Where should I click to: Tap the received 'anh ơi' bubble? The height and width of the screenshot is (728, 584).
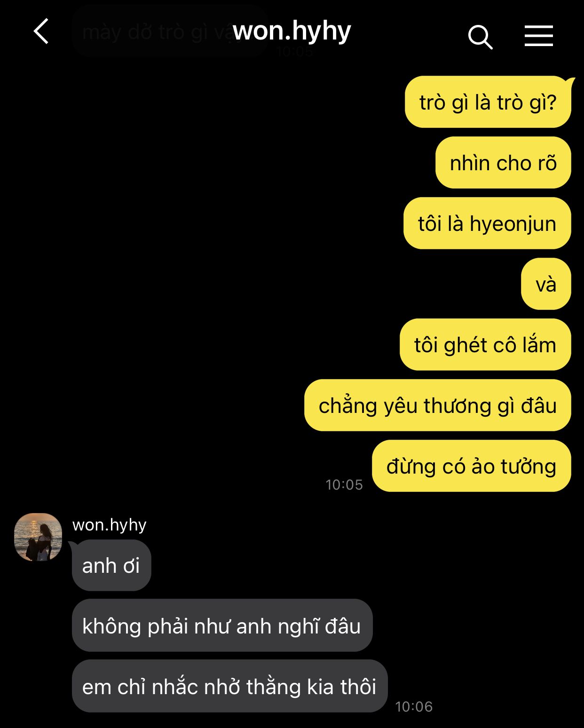[x=111, y=565]
